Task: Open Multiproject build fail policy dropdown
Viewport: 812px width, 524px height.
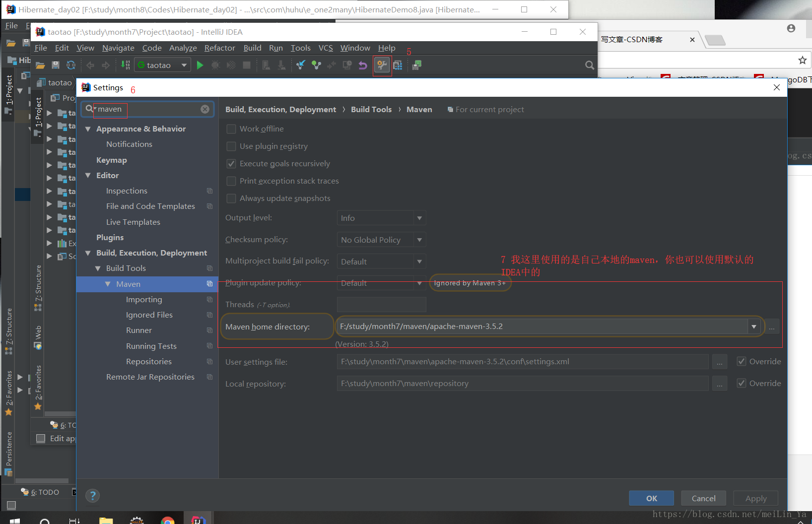Action: [x=381, y=262]
